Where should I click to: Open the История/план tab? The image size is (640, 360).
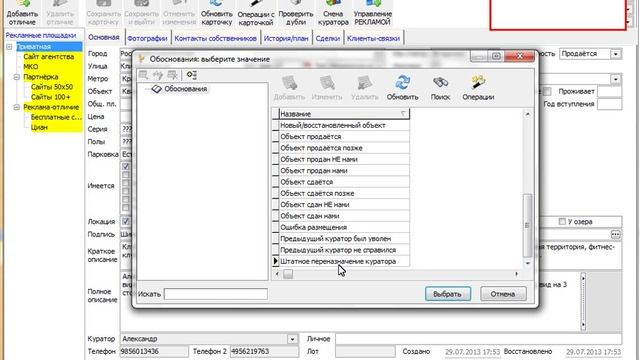click(286, 38)
